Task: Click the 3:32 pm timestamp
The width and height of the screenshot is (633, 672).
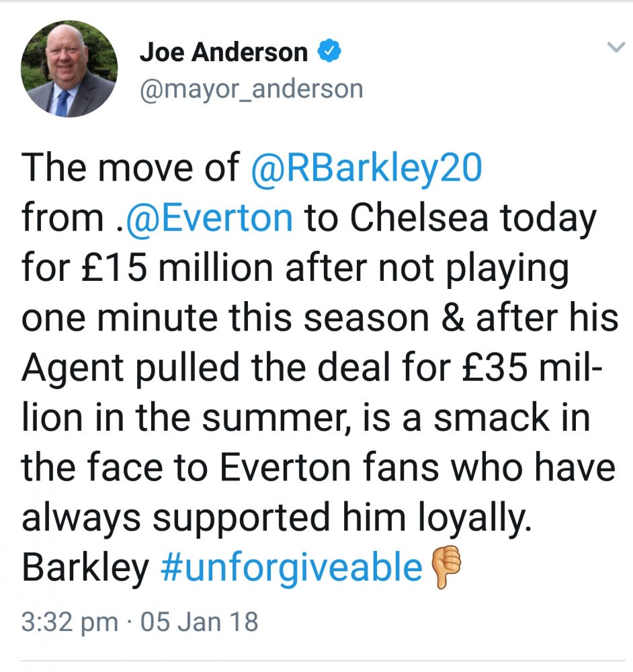Action: click(x=70, y=622)
